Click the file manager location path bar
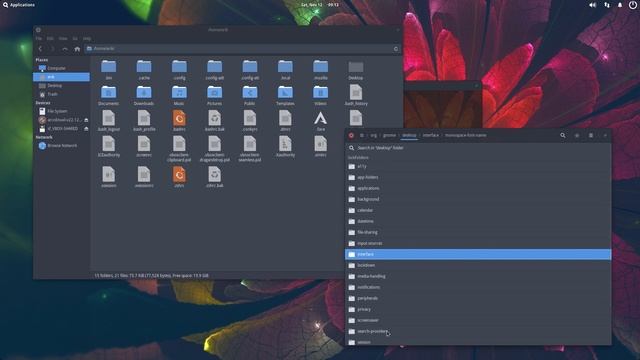Screen dimensions: 640x360 click(242, 49)
